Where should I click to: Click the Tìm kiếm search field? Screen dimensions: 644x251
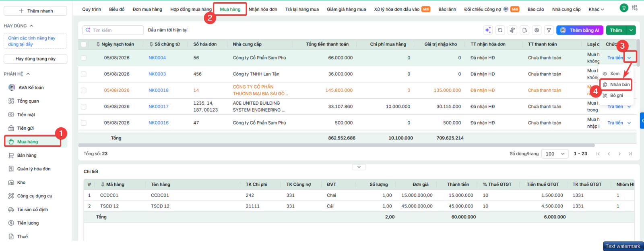(113, 30)
